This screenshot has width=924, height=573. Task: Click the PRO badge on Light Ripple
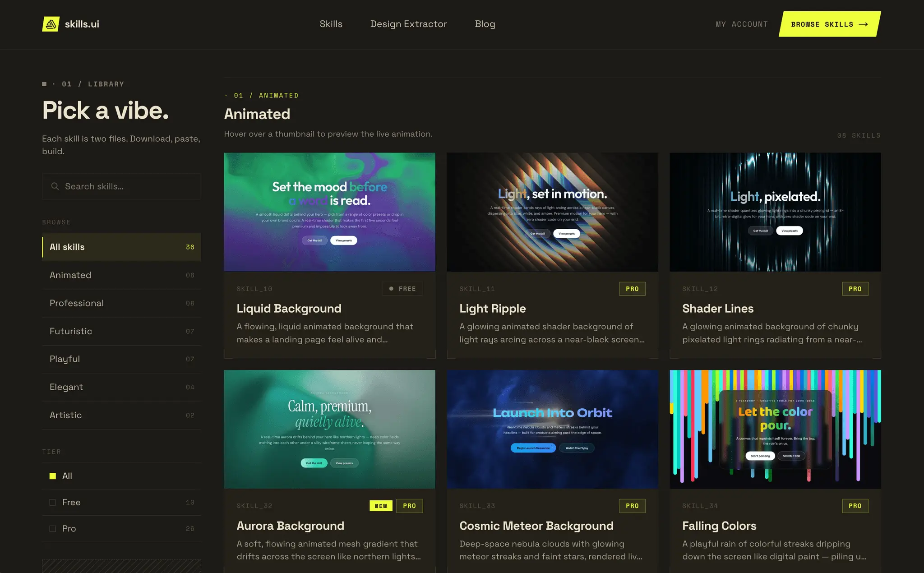click(632, 289)
